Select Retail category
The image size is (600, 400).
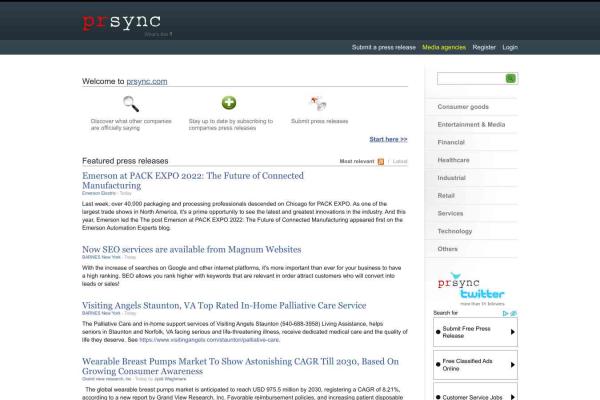pyautogui.click(x=446, y=196)
